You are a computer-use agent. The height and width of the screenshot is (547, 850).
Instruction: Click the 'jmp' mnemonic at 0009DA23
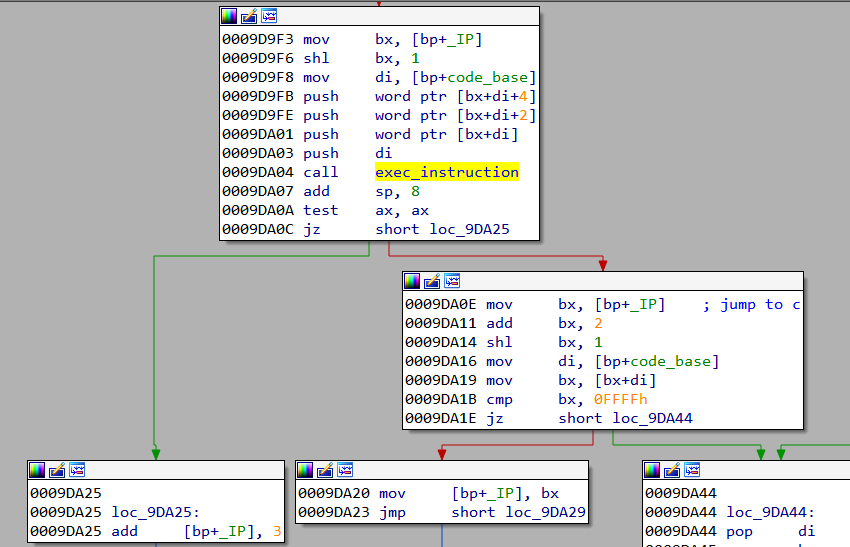coord(392,512)
